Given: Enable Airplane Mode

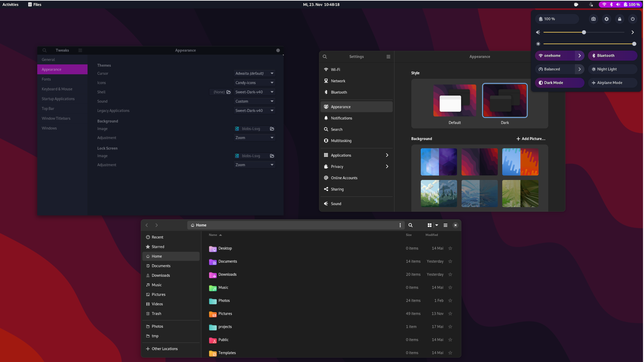Looking at the screenshot, I should [612, 82].
